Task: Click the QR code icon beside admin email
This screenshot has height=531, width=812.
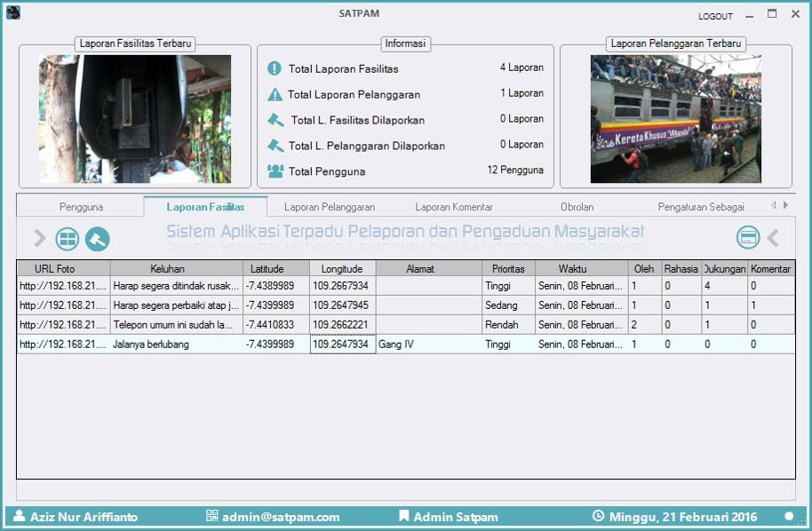Action: 211,516
